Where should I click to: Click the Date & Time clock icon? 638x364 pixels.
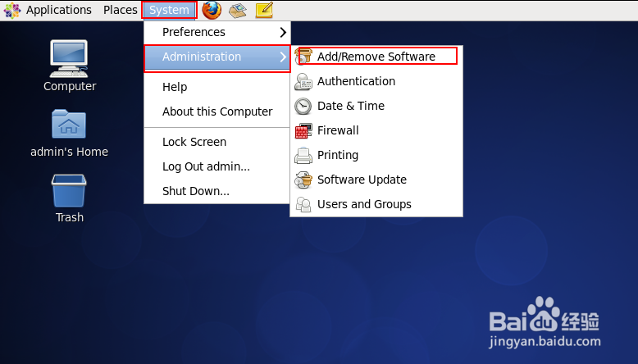pos(303,106)
